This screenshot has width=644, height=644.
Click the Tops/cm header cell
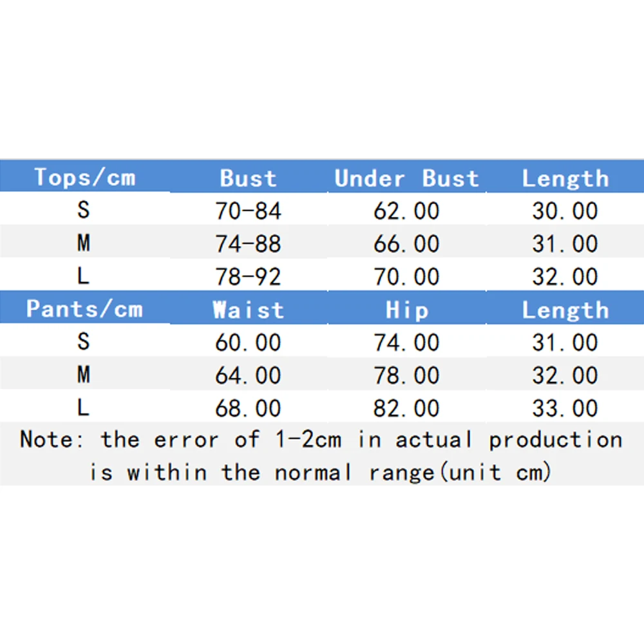(x=84, y=177)
